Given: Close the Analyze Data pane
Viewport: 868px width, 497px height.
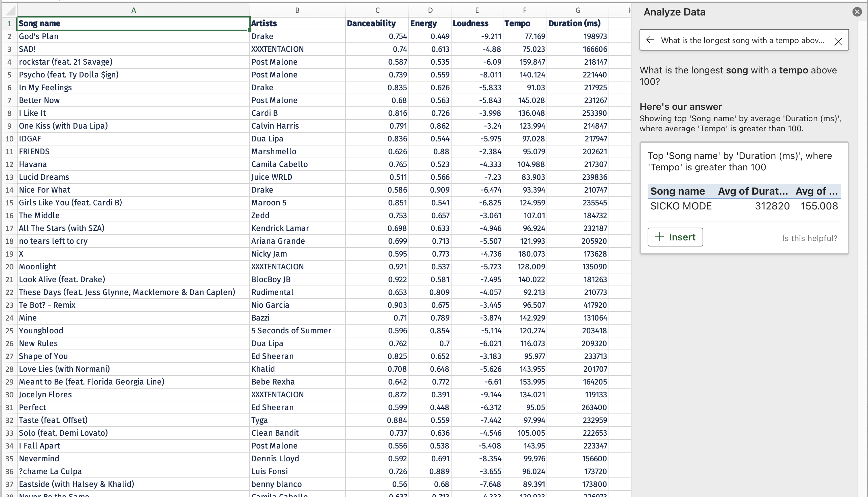Looking at the screenshot, I should [857, 12].
